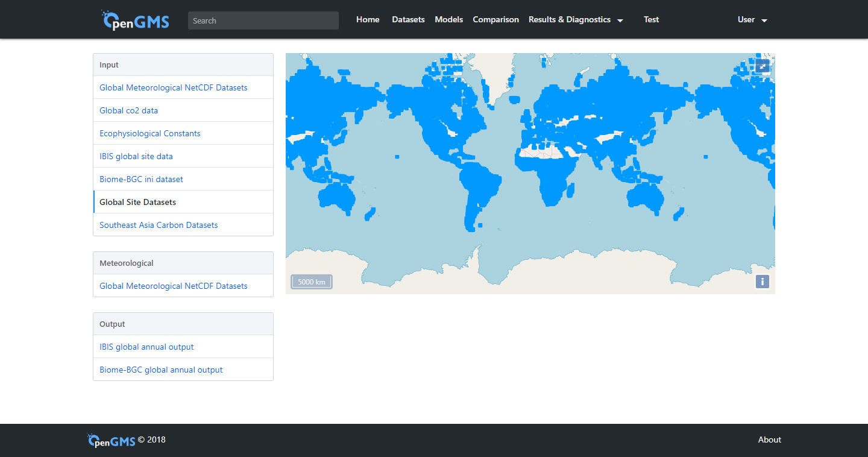The image size is (868, 457).
Task: Focus the Search input field
Action: tap(263, 20)
